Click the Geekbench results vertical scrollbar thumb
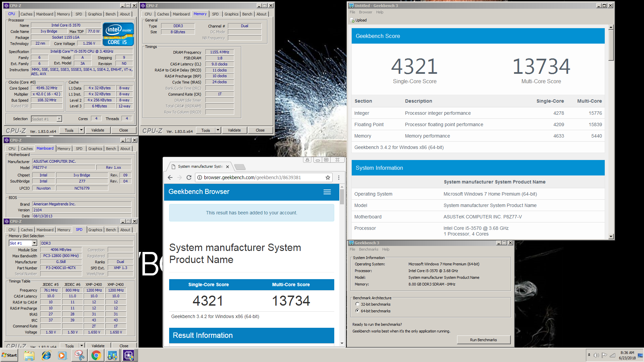 point(611,45)
